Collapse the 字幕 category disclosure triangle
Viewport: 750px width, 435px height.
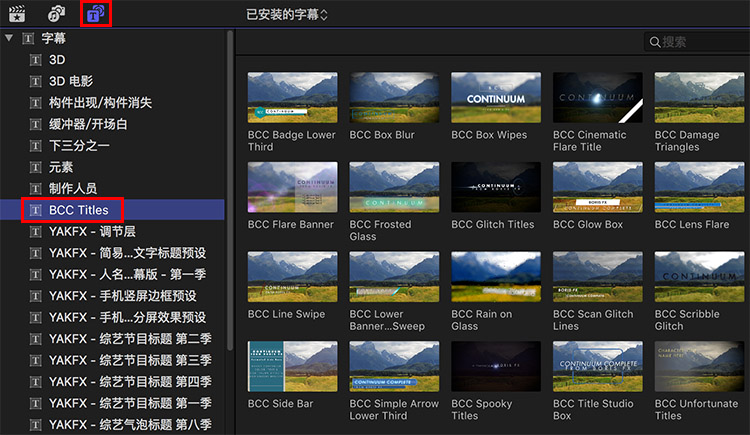(9, 38)
